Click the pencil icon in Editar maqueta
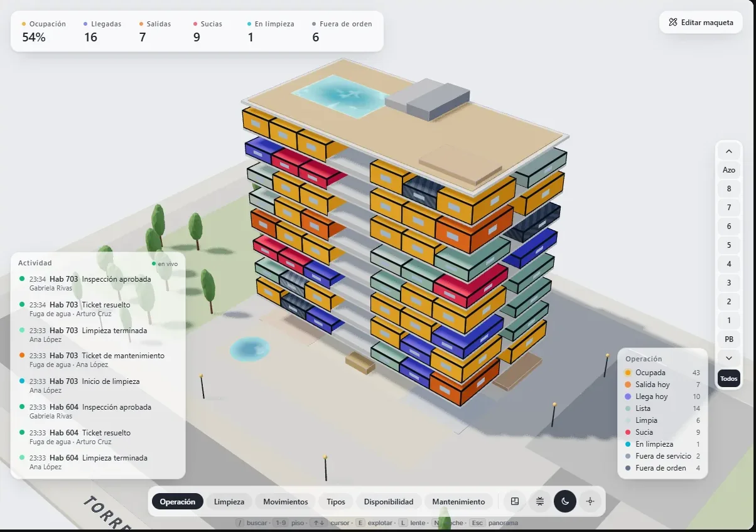Viewport: 756px width, 532px height. (674, 23)
